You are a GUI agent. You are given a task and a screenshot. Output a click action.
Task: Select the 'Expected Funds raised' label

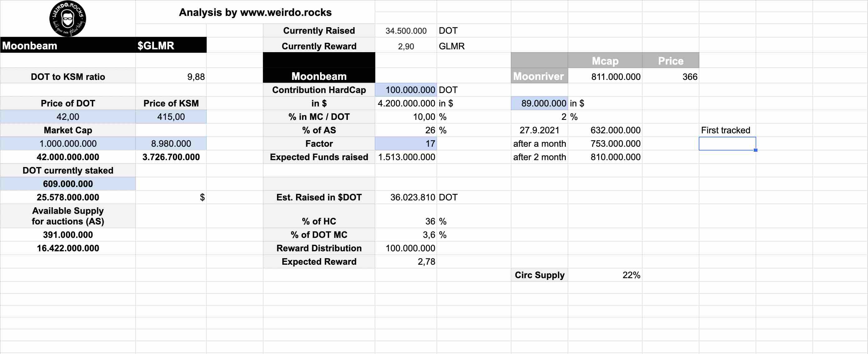point(319,157)
